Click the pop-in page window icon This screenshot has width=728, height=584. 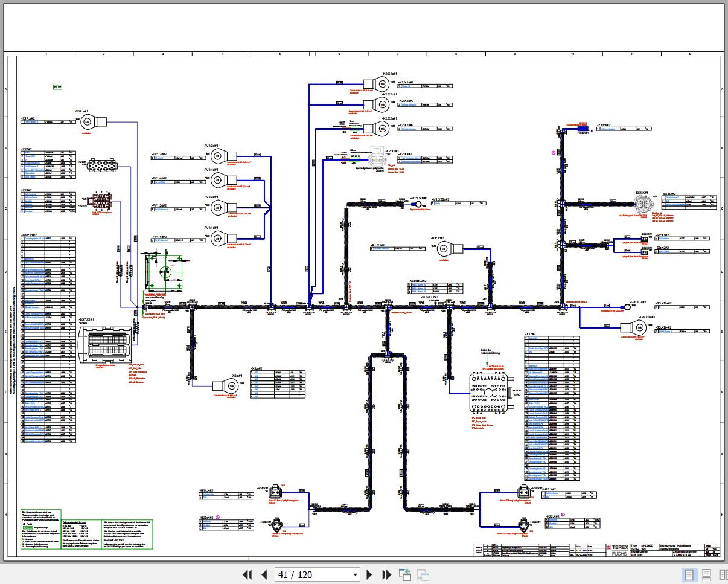pyautogui.click(x=405, y=574)
